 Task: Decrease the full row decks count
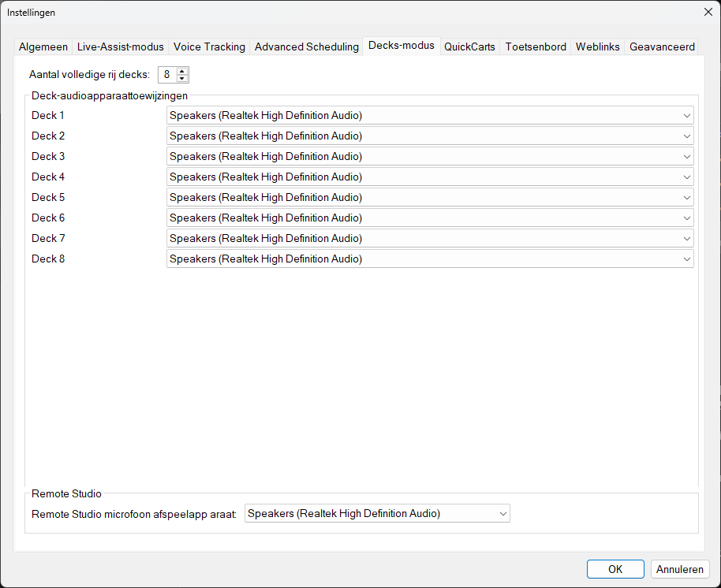click(182, 78)
